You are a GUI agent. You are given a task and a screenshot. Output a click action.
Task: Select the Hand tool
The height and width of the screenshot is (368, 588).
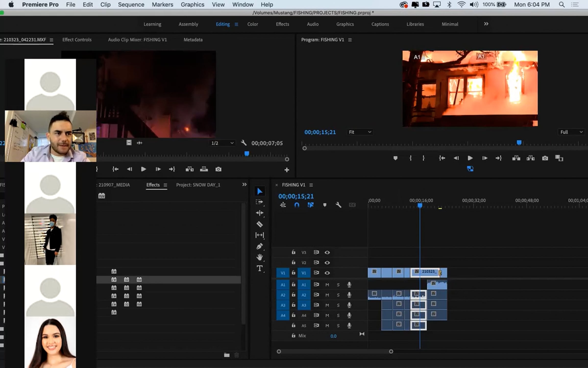pyautogui.click(x=259, y=257)
